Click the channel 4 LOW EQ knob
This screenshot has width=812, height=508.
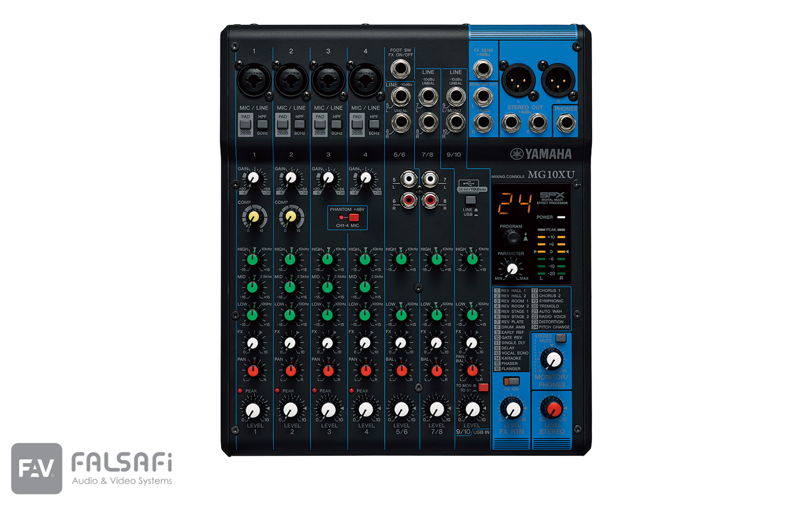[x=364, y=315]
